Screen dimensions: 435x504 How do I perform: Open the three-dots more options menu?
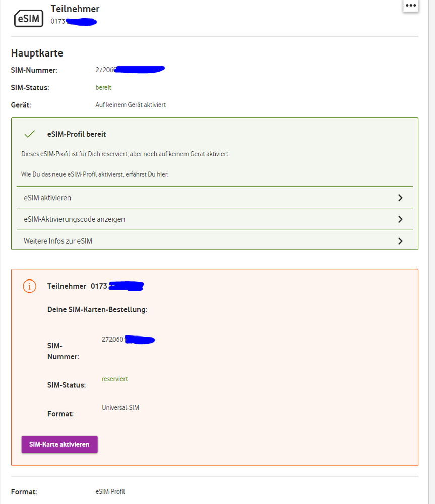point(411,6)
